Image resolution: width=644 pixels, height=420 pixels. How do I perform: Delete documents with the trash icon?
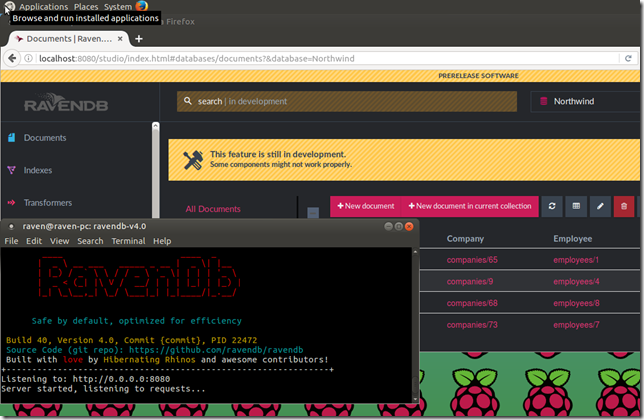[x=624, y=206]
